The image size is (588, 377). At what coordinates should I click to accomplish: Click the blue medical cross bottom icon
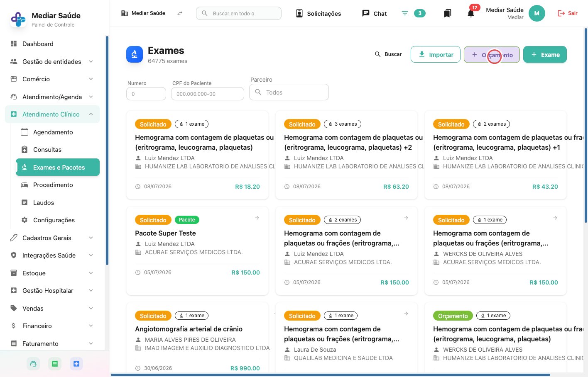76,364
